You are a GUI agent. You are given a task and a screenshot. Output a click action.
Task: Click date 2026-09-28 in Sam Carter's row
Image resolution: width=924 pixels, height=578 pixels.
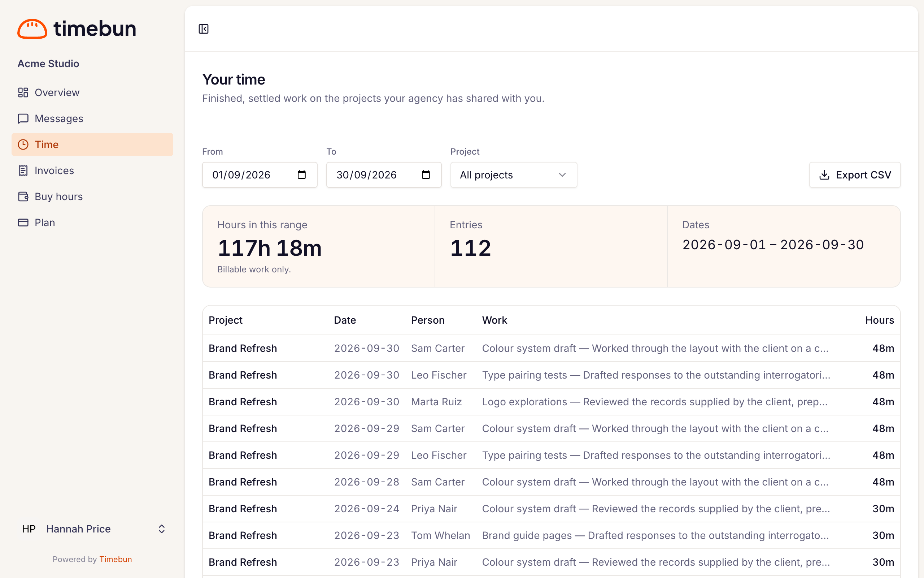point(367,482)
